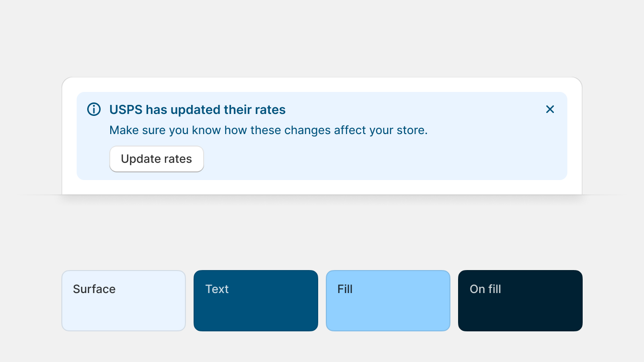Click the word rates in banner title
Screen dimensions: 644x362
[x=270, y=110]
